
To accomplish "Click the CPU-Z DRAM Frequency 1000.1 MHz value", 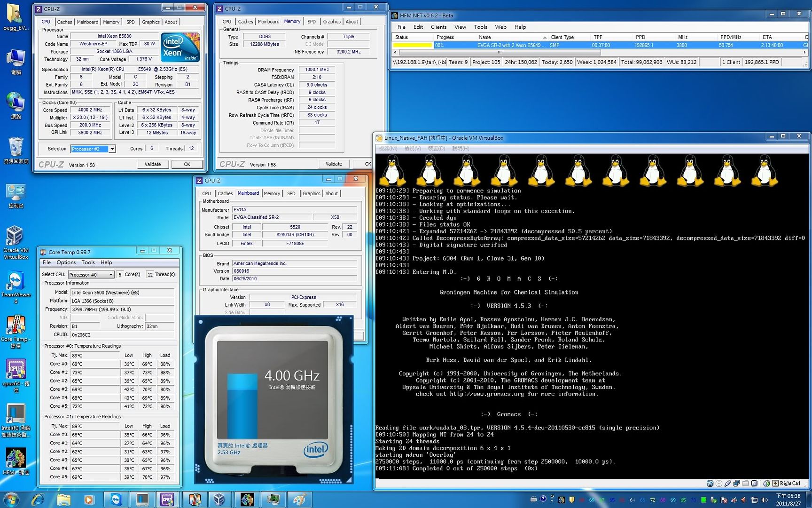I will click(317, 70).
